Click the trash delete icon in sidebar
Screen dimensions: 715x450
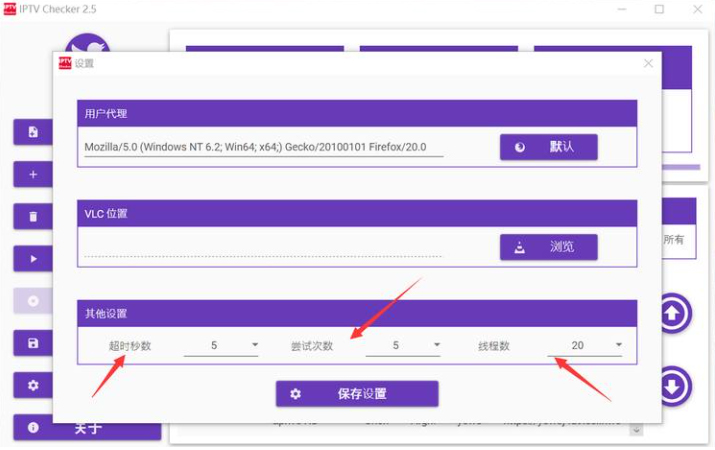tap(33, 216)
